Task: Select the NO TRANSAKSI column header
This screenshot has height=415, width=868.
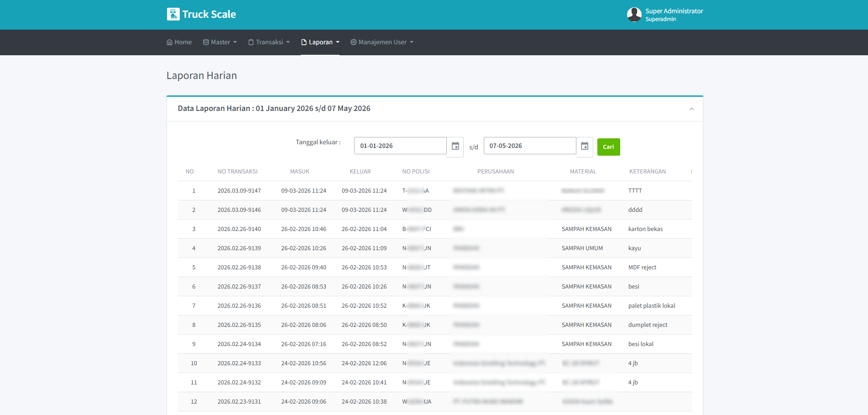Action: click(237, 172)
